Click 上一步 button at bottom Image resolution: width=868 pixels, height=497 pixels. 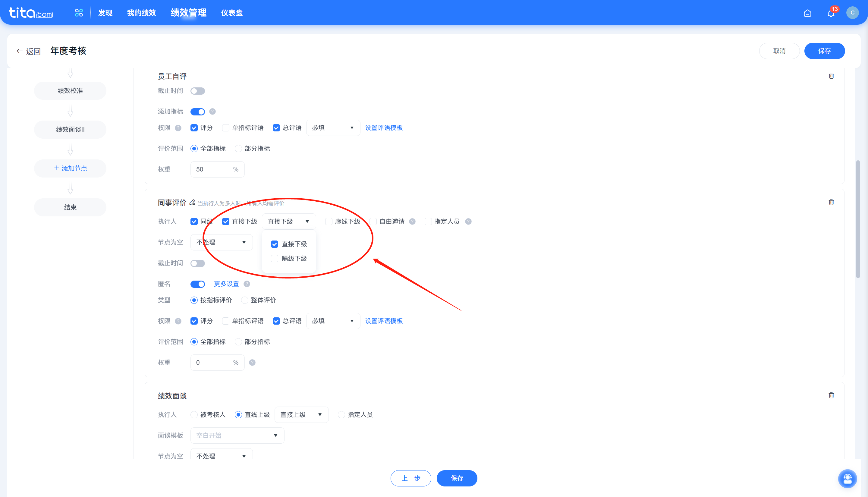click(x=410, y=479)
